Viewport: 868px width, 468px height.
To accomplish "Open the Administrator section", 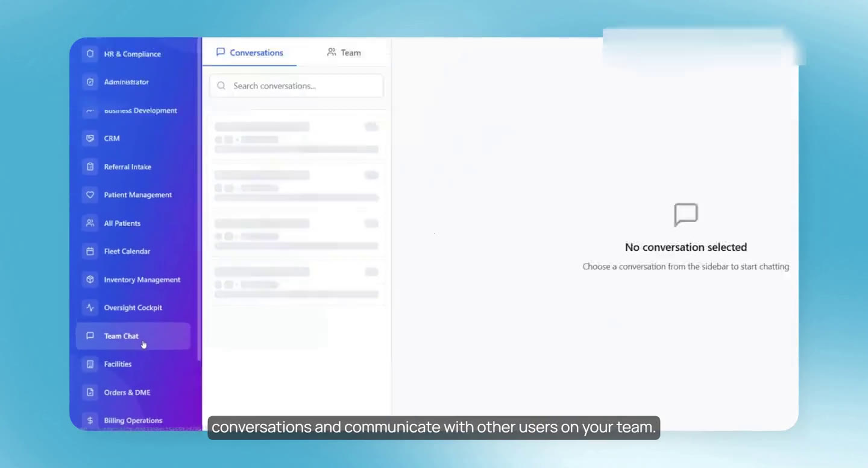I will coord(133,82).
